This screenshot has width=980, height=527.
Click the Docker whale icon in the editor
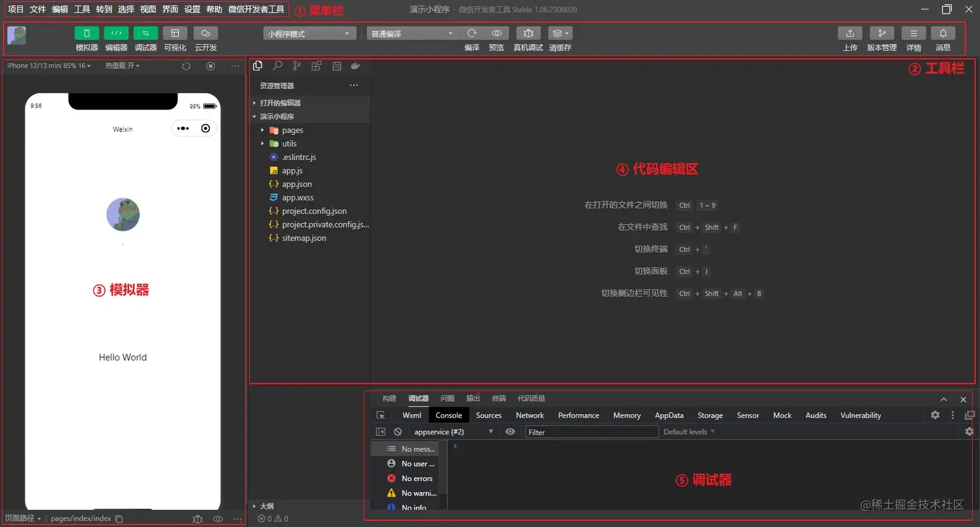(x=355, y=65)
